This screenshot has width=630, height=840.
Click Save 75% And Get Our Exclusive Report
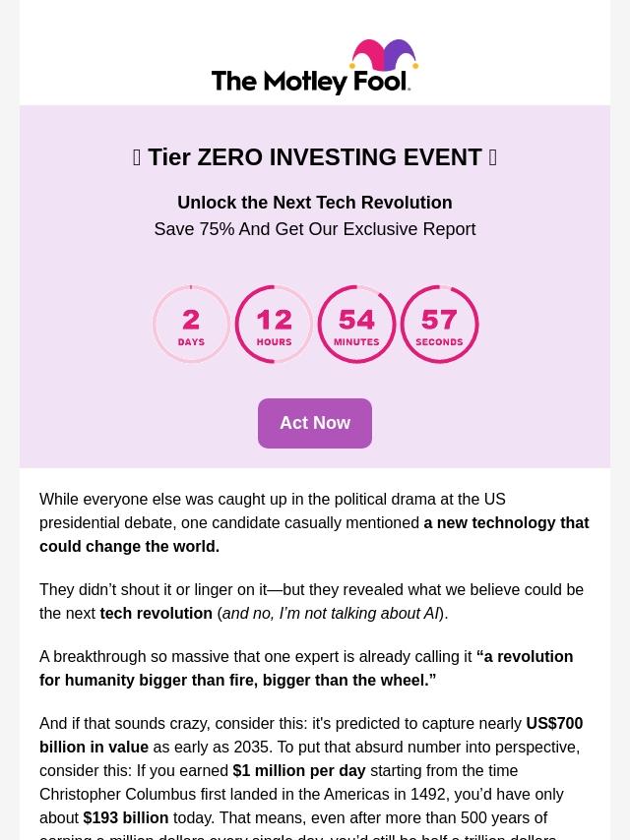315,229
